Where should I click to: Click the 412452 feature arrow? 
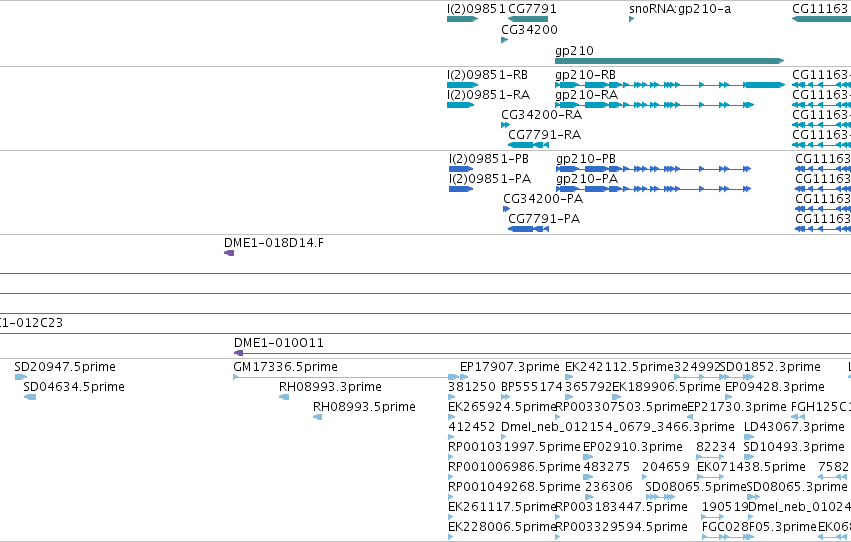pyautogui.click(x=452, y=437)
